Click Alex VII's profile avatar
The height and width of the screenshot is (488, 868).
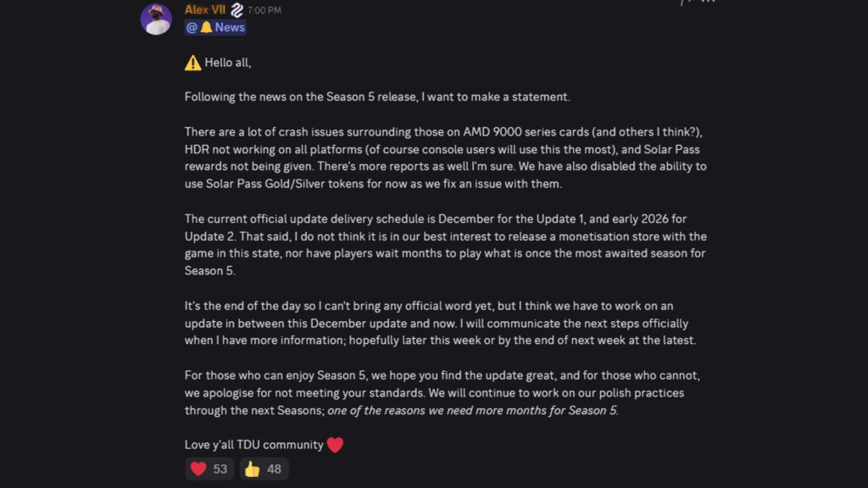tap(156, 19)
